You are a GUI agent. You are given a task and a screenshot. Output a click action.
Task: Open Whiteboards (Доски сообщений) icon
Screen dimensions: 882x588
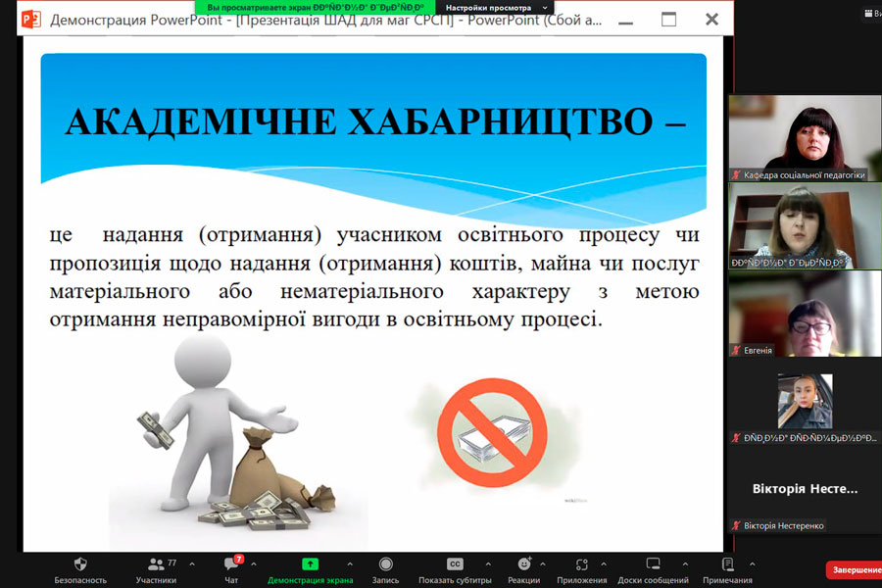coord(653,563)
